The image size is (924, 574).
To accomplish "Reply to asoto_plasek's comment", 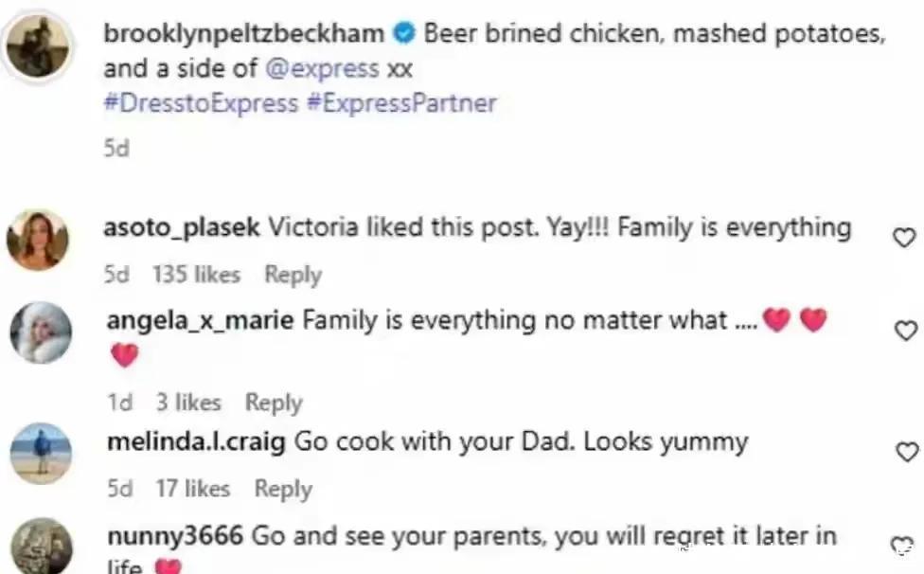I will coord(293,275).
